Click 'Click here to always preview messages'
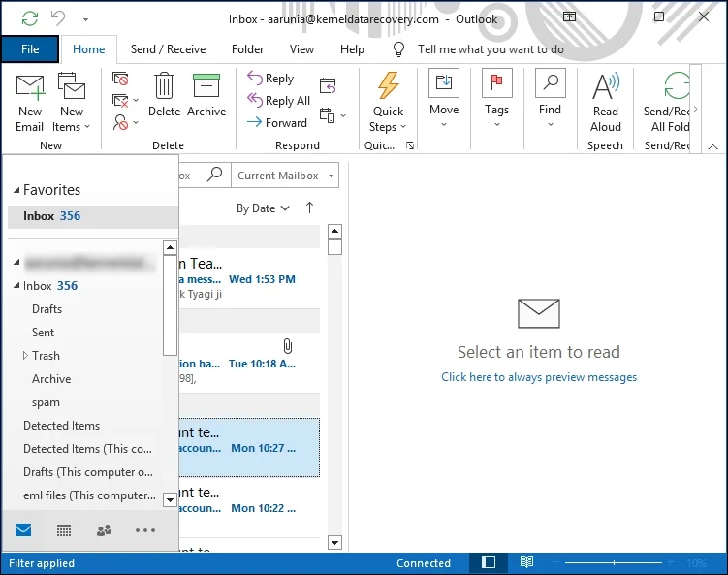 click(x=539, y=377)
